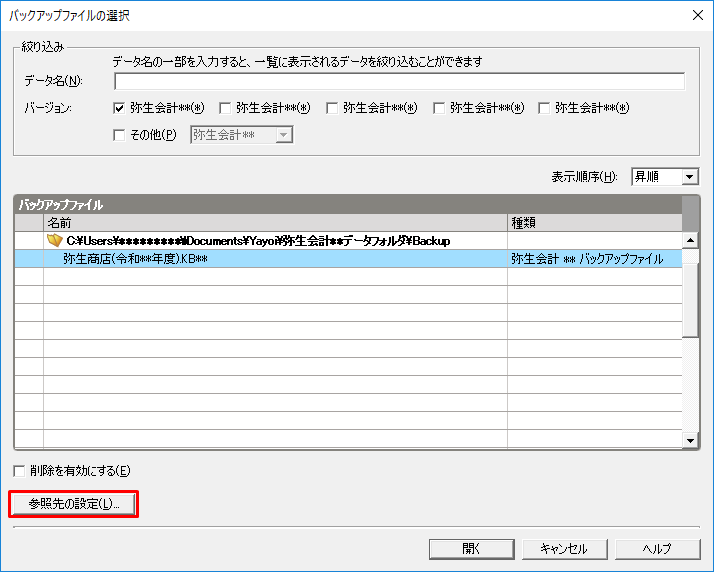The height and width of the screenshot is (572, 714).
Task: Click the 開く button
Action: [472, 549]
